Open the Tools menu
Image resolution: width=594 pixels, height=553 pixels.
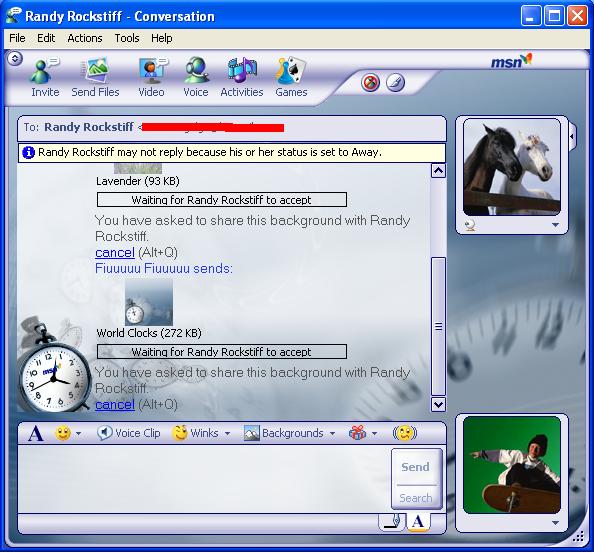pos(127,38)
